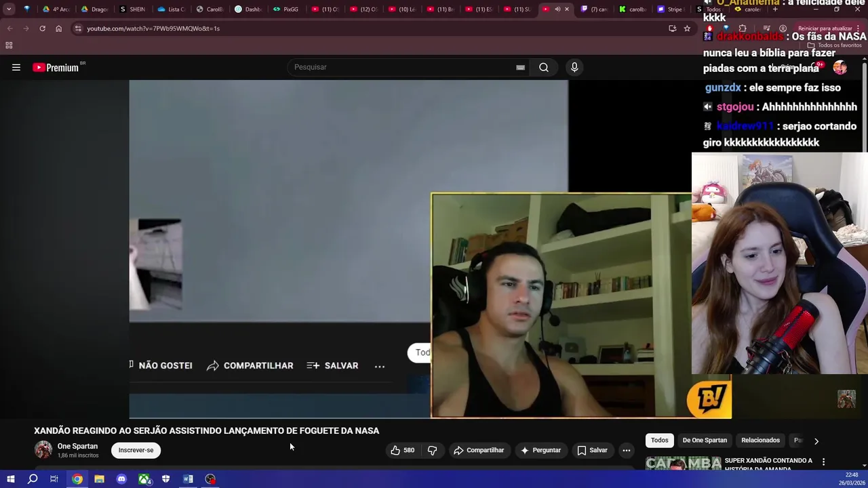Open Task View on taskbar
This screenshot has height=488, width=868.
point(54,479)
